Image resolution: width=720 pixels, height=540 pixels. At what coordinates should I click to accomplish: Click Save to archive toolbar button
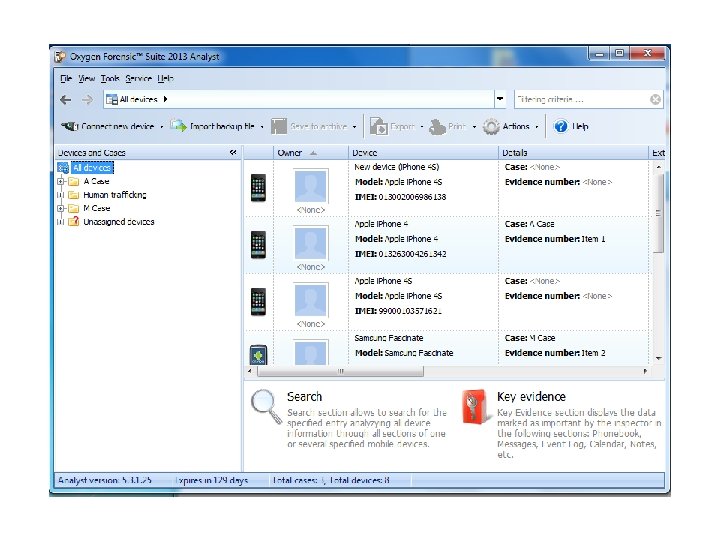[309, 126]
